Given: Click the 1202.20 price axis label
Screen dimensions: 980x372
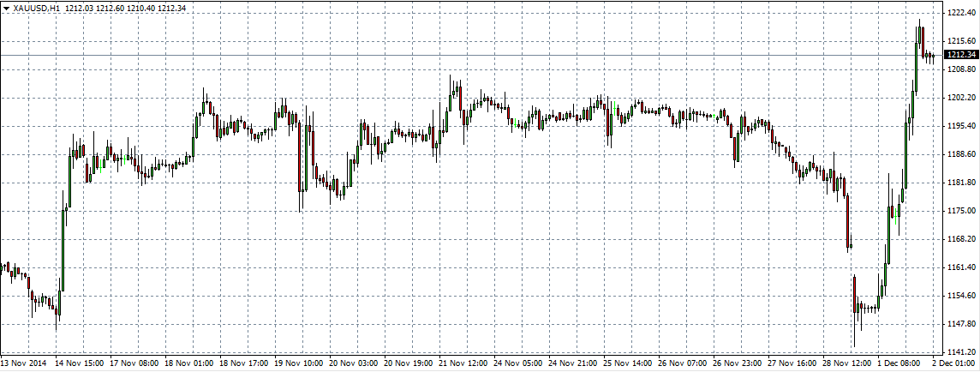Looking at the screenshot, I should 960,98.
